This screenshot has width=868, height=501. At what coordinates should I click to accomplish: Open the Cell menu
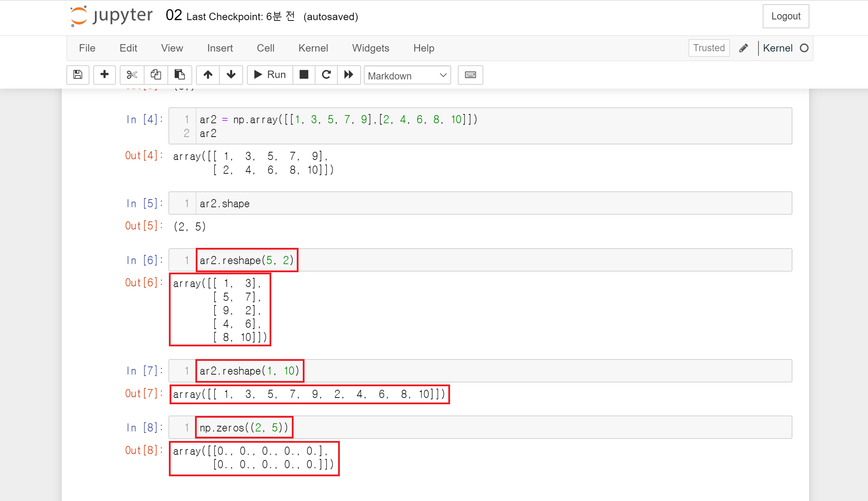[265, 48]
